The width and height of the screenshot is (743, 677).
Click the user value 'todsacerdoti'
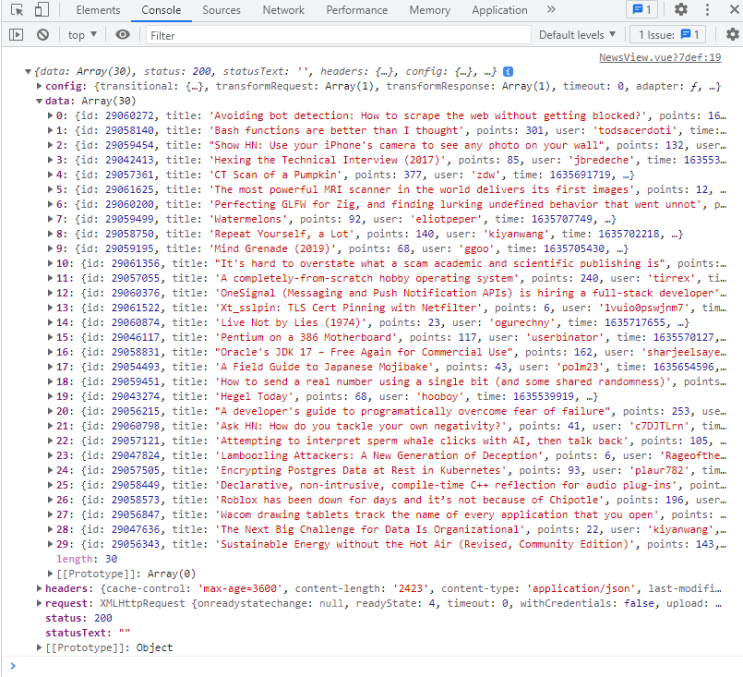point(635,130)
